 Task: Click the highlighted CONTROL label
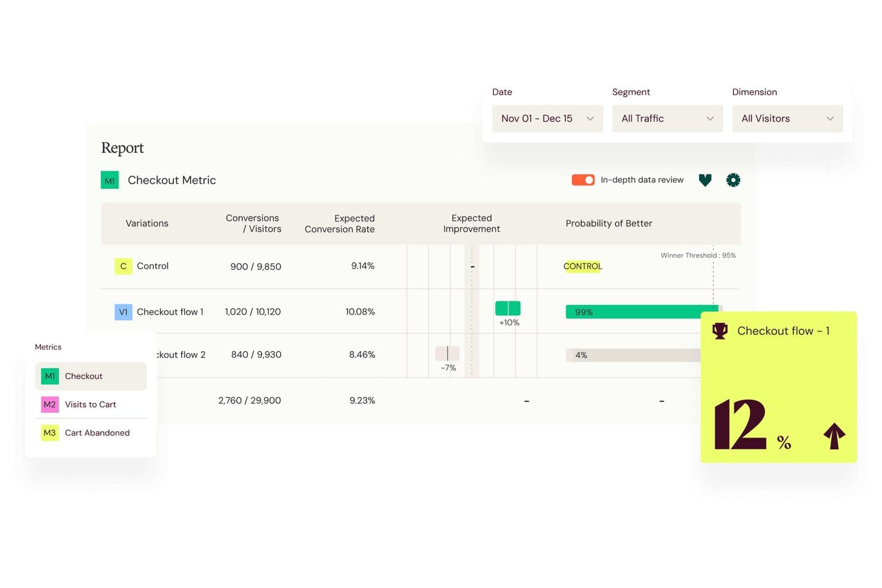[583, 266]
